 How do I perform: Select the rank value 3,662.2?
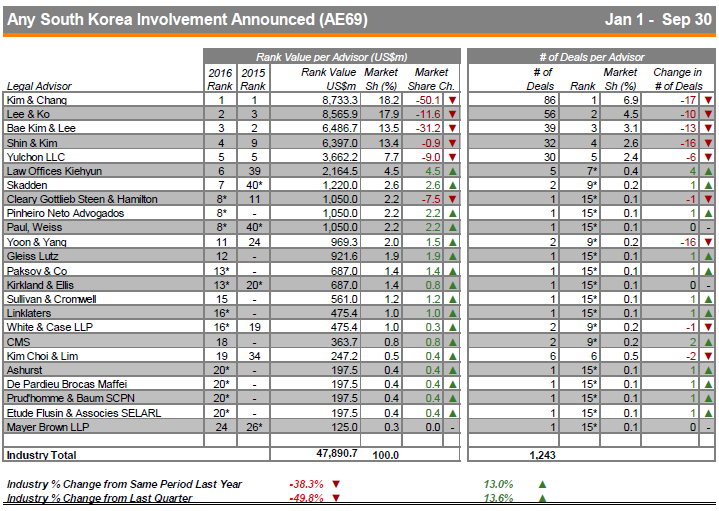click(340, 157)
